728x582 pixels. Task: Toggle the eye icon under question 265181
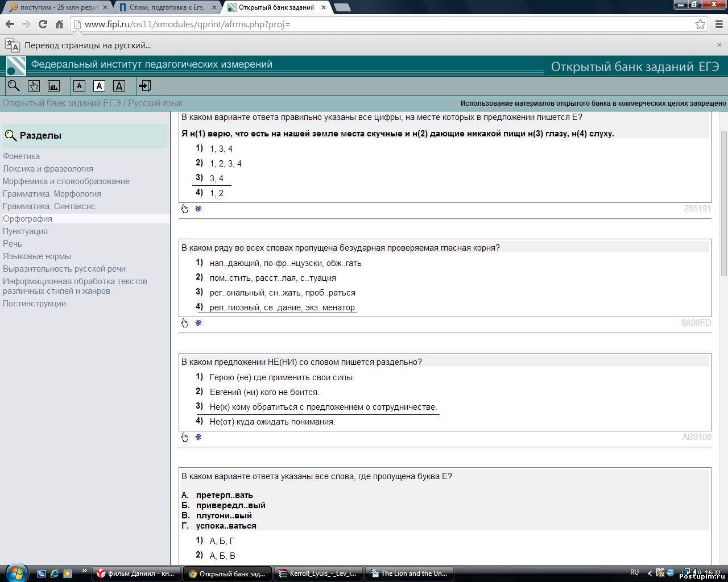pos(198,209)
